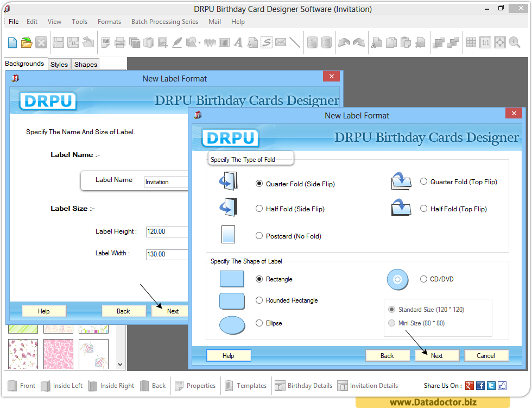Open the File menu
This screenshot has height=408, width=532.
[14, 22]
